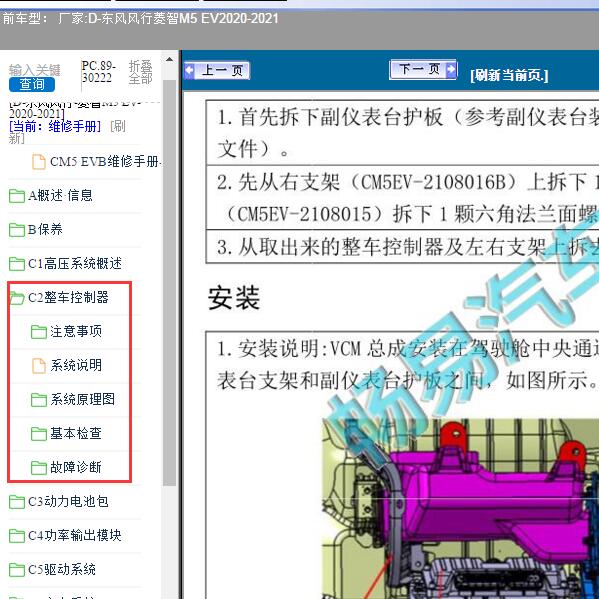Collapse the C2整车控制器 folder
599x599 pixels.
(x=68, y=297)
